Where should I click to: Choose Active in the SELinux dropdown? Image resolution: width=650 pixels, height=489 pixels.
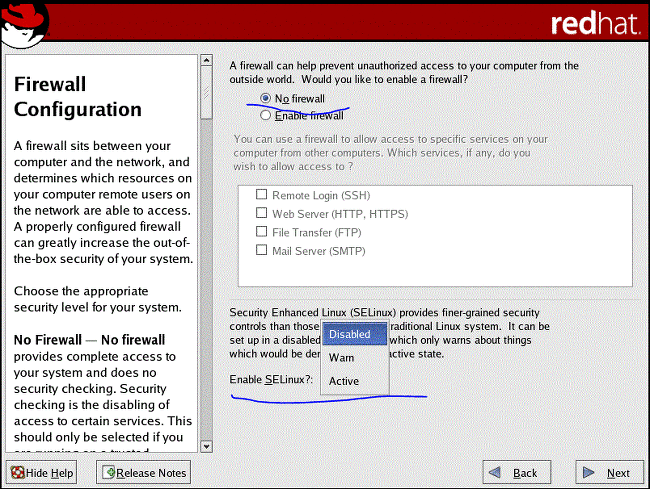[354, 381]
